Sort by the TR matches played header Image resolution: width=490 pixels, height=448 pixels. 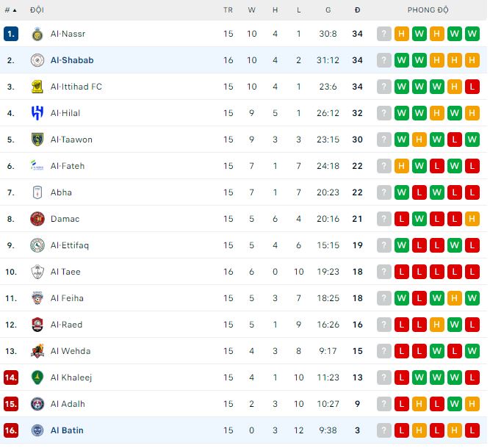point(228,10)
